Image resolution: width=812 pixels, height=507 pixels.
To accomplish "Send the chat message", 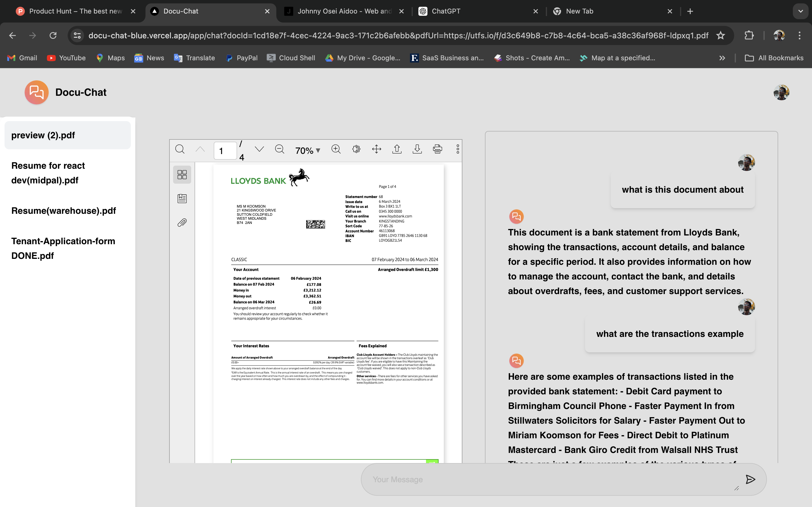I will (750, 479).
